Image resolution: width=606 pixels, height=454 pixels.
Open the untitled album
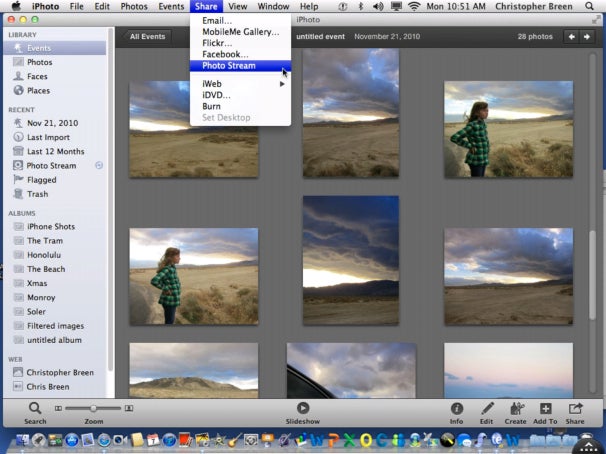point(54,340)
